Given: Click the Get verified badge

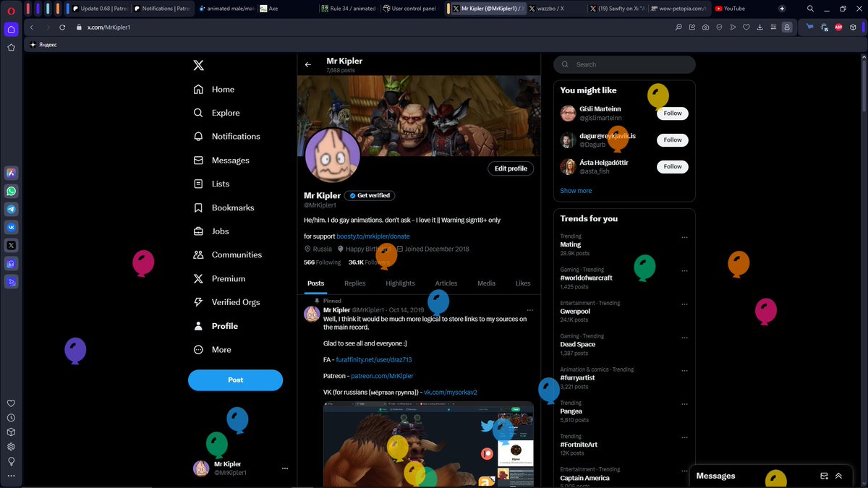Looking at the screenshot, I should coord(369,196).
